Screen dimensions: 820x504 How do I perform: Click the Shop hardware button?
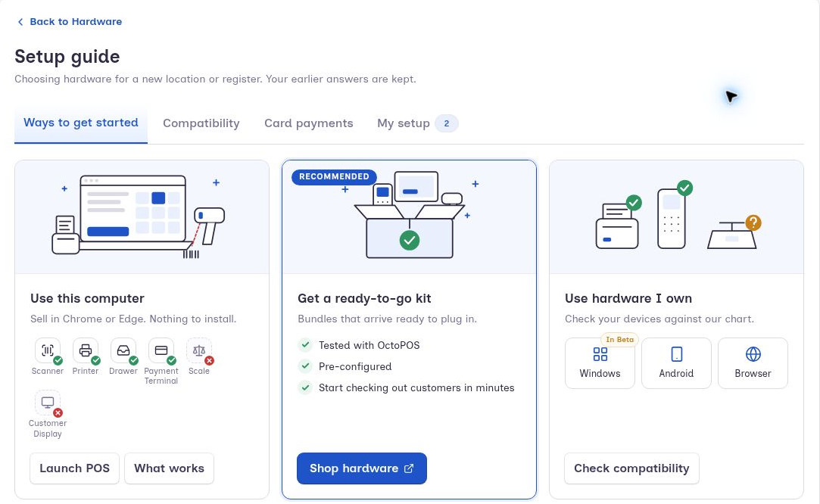(362, 468)
